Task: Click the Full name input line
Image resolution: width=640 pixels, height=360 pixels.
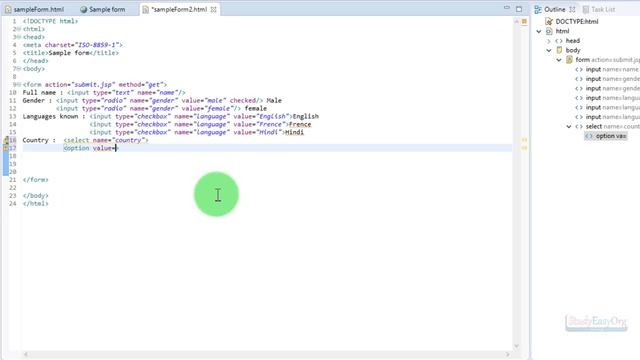Action: tap(104, 93)
